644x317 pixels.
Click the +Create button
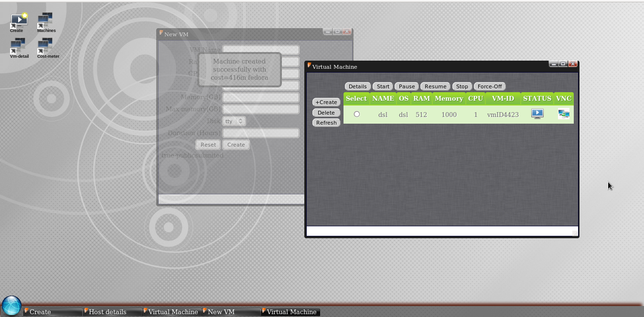[326, 102]
